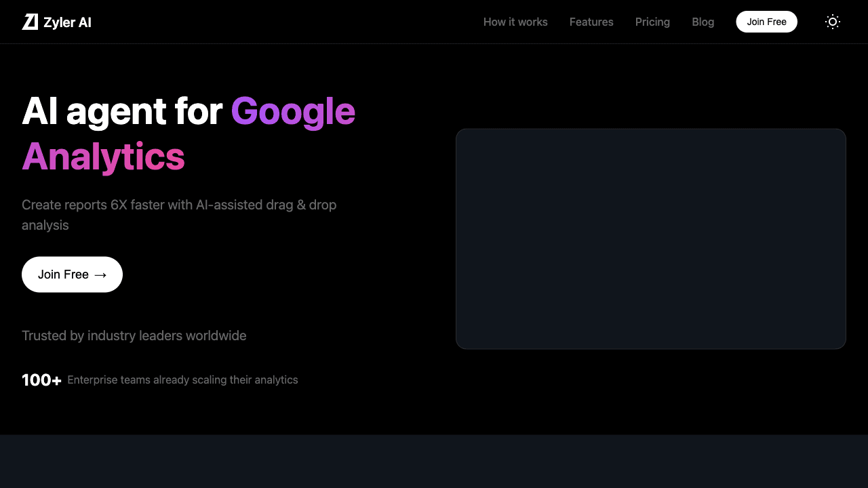This screenshot has height=488, width=868.
Task: Visit the Blog nav link
Action: (703, 22)
